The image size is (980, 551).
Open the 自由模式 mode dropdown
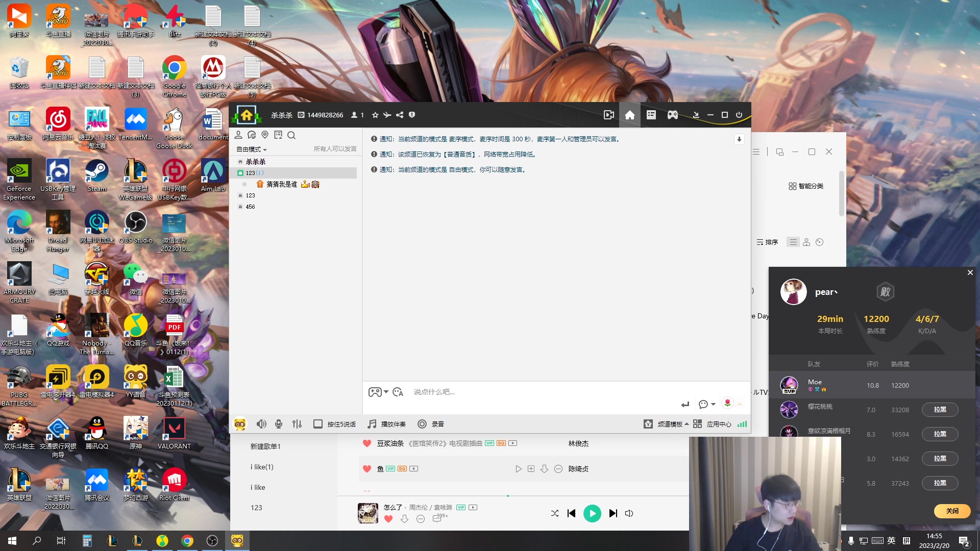click(x=252, y=149)
